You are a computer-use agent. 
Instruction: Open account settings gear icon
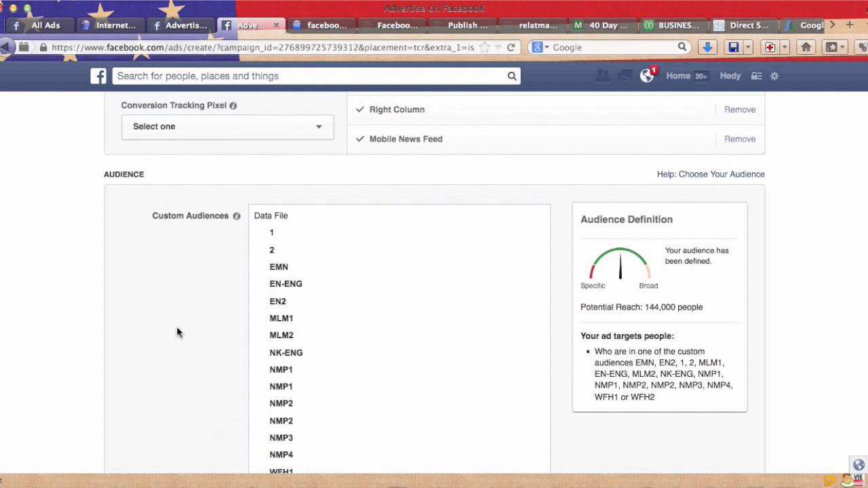click(x=774, y=76)
